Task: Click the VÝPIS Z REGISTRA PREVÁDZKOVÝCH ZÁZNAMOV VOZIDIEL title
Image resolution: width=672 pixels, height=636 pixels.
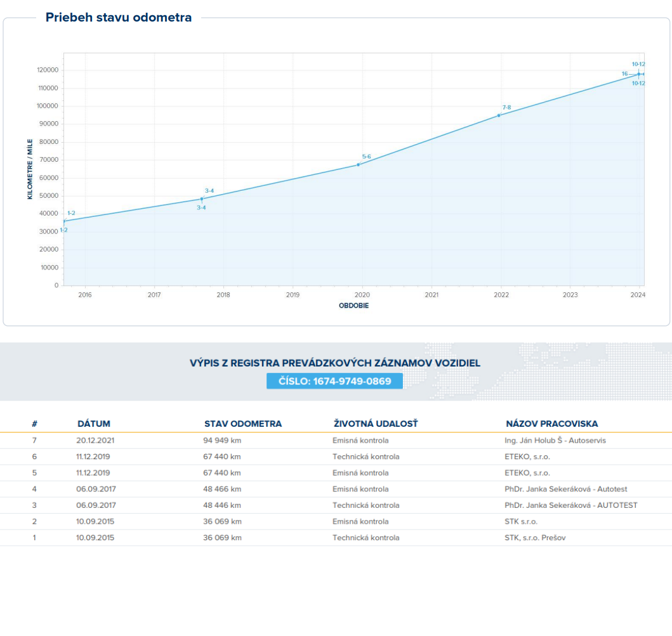Action: coord(335,363)
